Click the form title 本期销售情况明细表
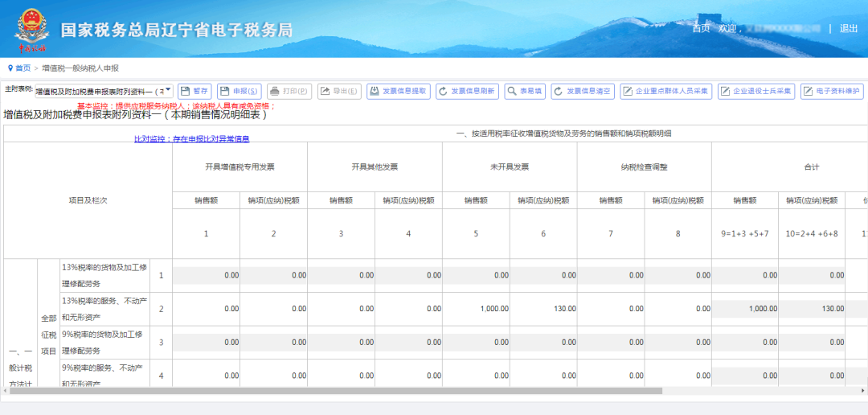Screen dimensions: 868x415 pos(136,115)
